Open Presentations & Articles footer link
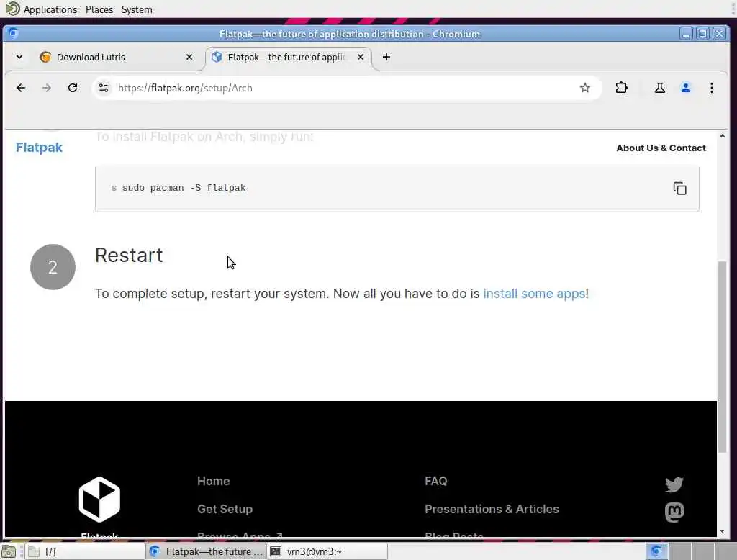Image resolution: width=737 pixels, height=560 pixels. pyautogui.click(x=492, y=509)
